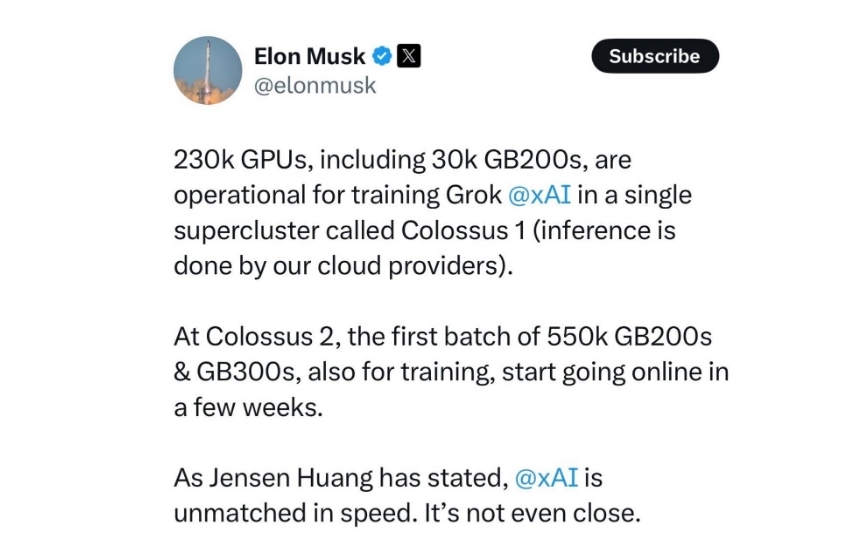This screenshot has width=867, height=547.
Task: Click the blue verified checkmark badge
Action: coord(382,56)
